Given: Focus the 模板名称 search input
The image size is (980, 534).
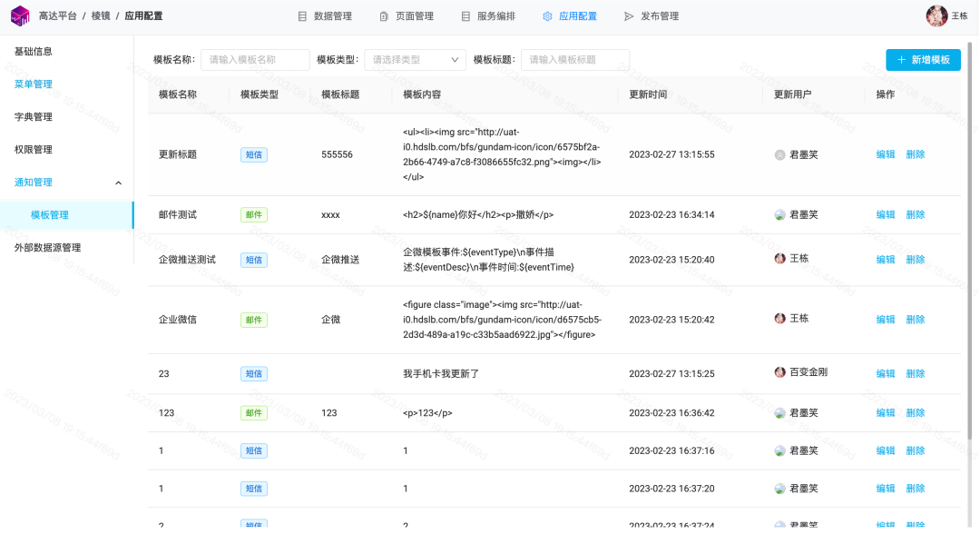Looking at the screenshot, I should 255,60.
